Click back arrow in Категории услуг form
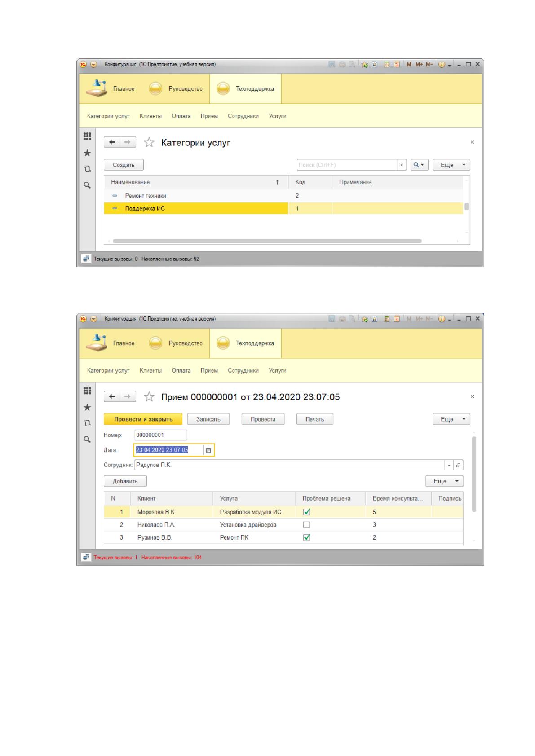Image resolution: width=535 pixels, height=756 pixels. [112, 142]
